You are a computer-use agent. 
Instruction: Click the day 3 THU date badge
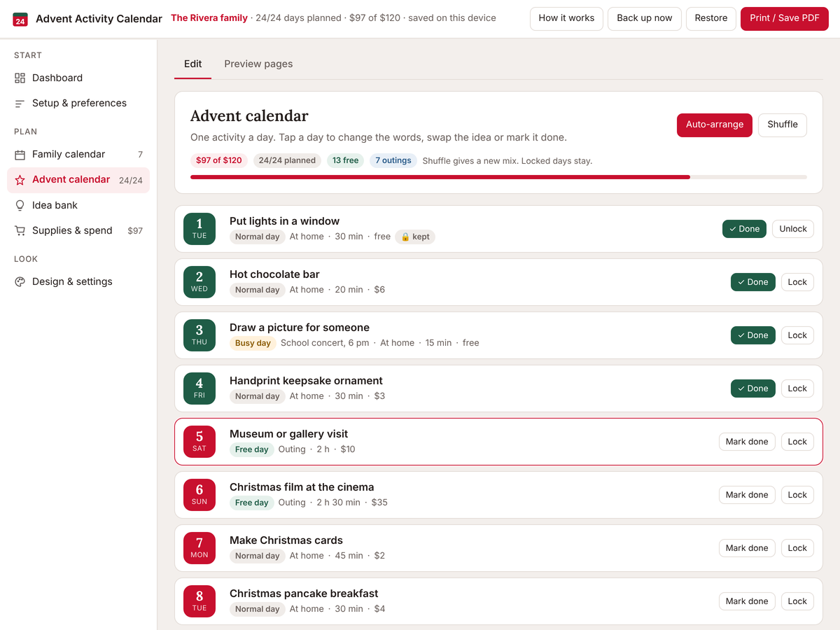199,335
